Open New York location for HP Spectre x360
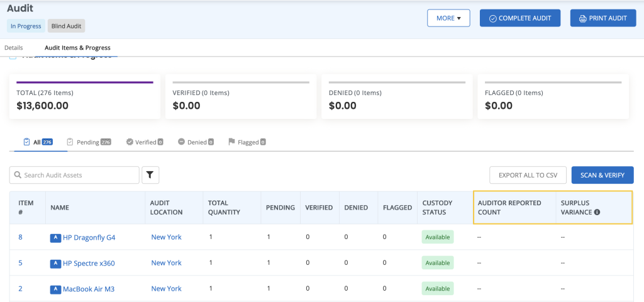This screenshot has height=302, width=644. [x=166, y=263]
